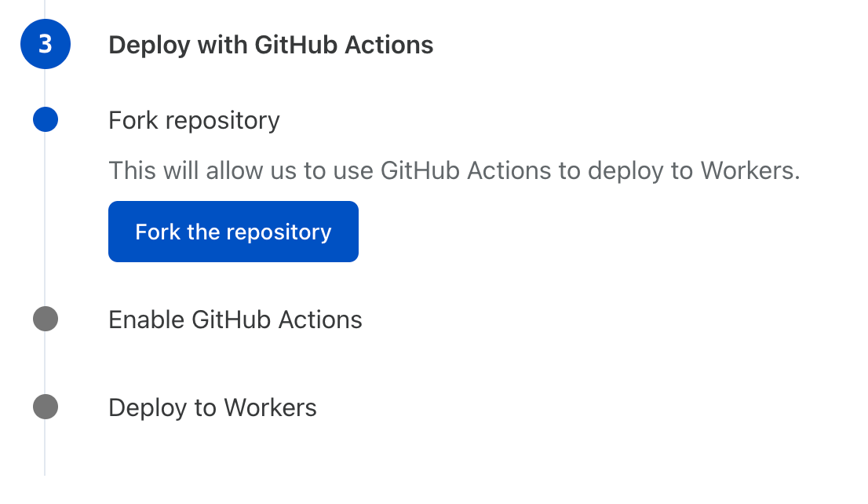Image resolution: width=868 pixels, height=504 pixels.
Task: Expand the Enable GitHub Actions step
Action: (235, 320)
